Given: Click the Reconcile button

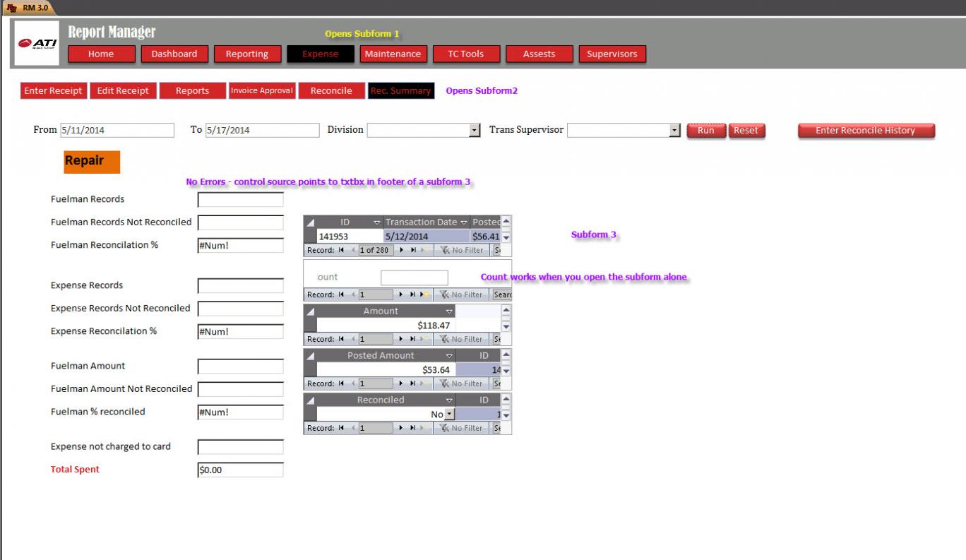Looking at the screenshot, I should pyautogui.click(x=331, y=91).
